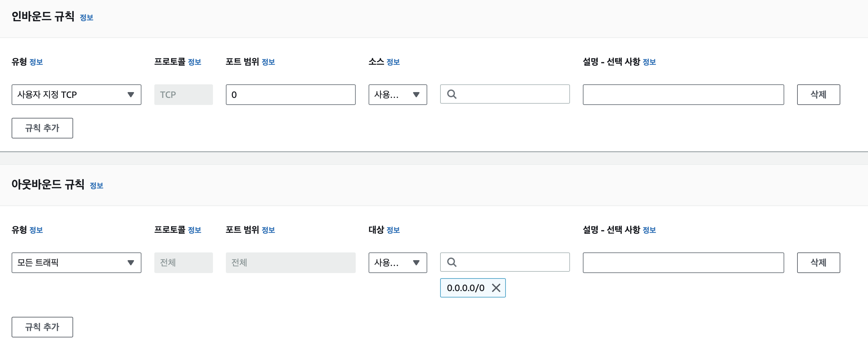Click inbound port range field showing 0
Viewport: 868px width, 340px height.
pos(290,95)
